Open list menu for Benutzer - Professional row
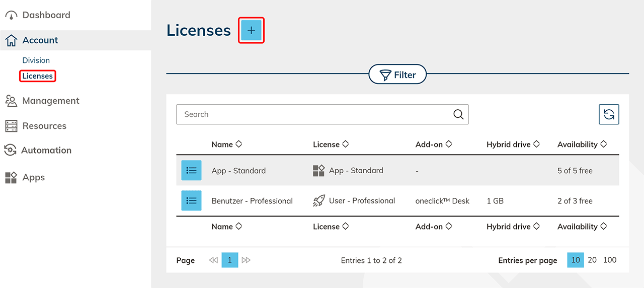The image size is (644, 288). 191,201
